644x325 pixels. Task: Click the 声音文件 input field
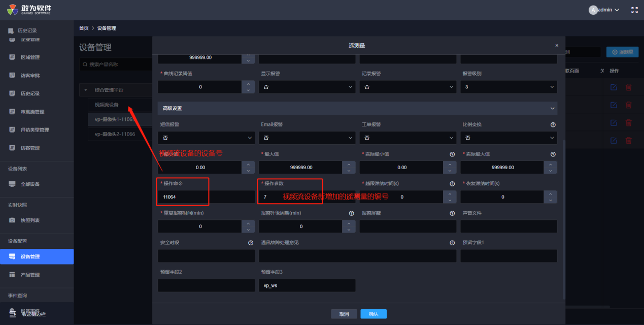pyautogui.click(x=509, y=226)
